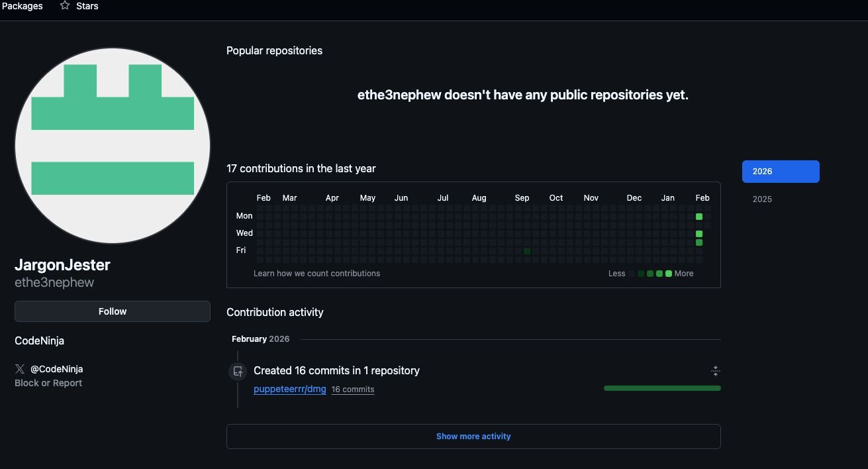This screenshot has height=469, width=868.
Task: Select the green Monday cell in latest February
Action: 699,217
